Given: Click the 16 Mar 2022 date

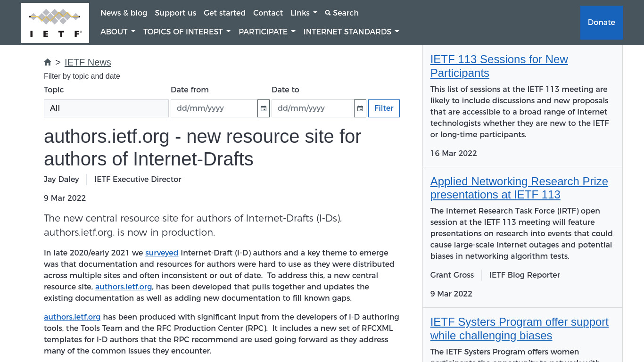Looking at the screenshot, I should tap(454, 153).
